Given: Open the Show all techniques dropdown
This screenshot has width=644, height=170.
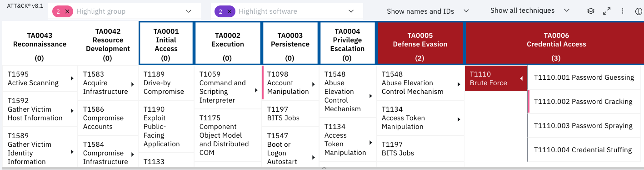Looking at the screenshot, I should pos(530,10).
